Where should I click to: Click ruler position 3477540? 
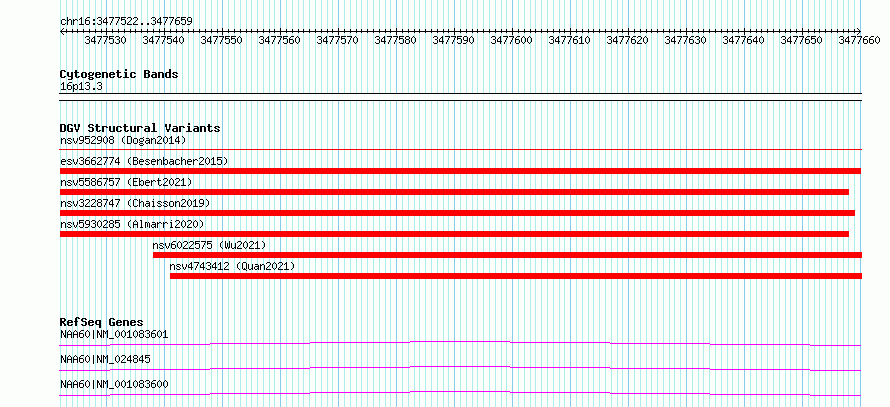click(163, 40)
